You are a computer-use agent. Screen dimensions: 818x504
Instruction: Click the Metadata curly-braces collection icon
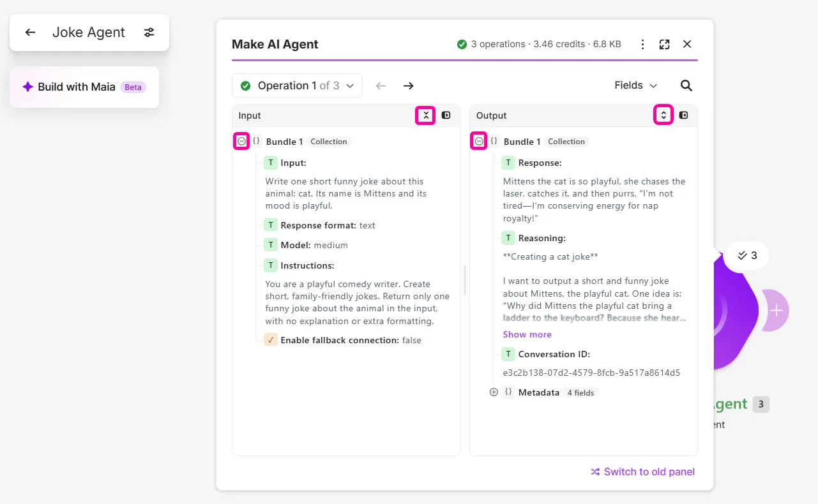click(508, 392)
